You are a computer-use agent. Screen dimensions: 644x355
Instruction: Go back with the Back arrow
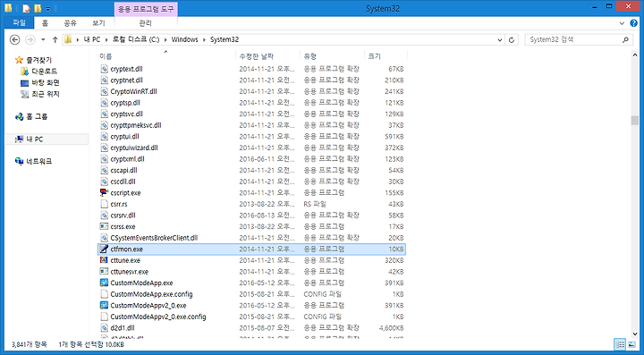[15, 39]
